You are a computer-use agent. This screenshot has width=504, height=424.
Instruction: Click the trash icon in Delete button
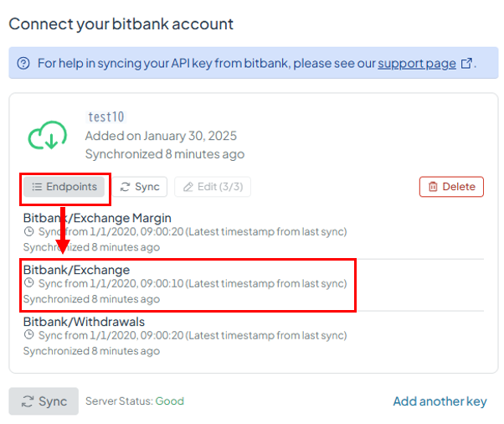(433, 187)
